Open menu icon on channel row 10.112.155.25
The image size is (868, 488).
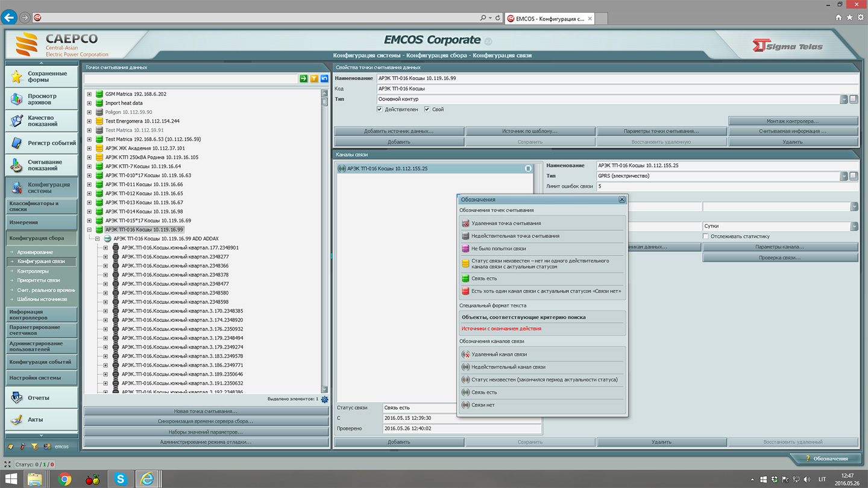click(528, 169)
